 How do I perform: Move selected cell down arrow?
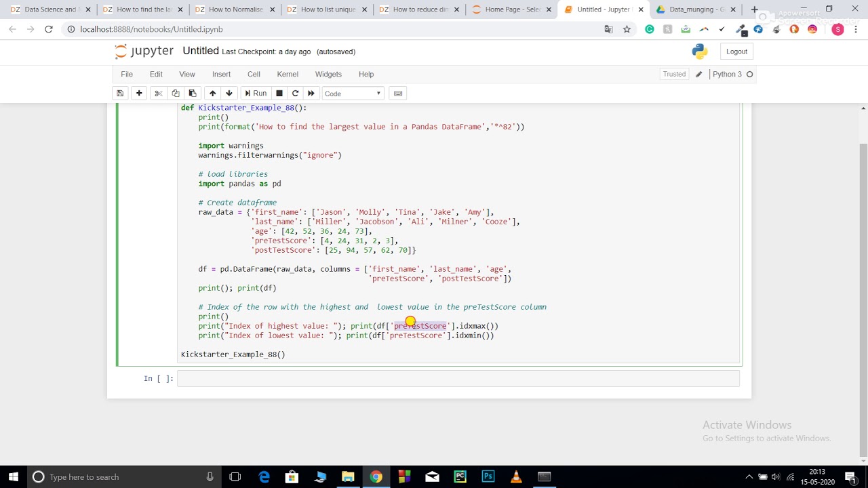click(229, 94)
